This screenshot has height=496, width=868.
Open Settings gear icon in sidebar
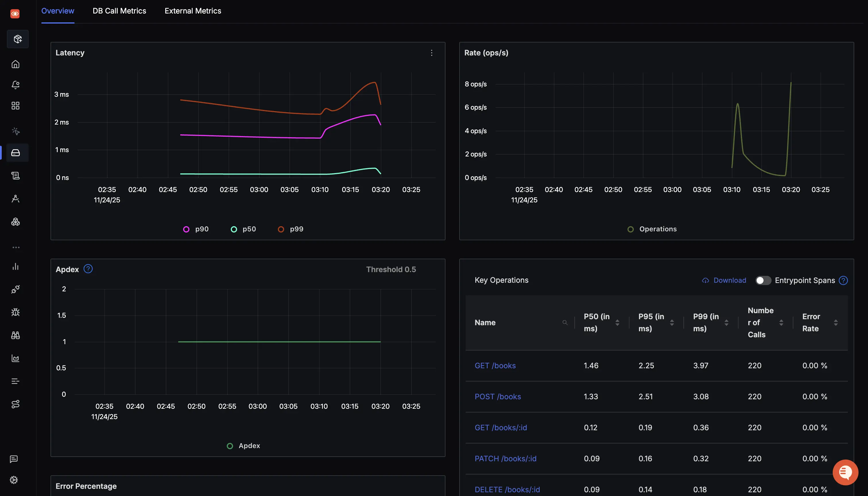coord(14,480)
